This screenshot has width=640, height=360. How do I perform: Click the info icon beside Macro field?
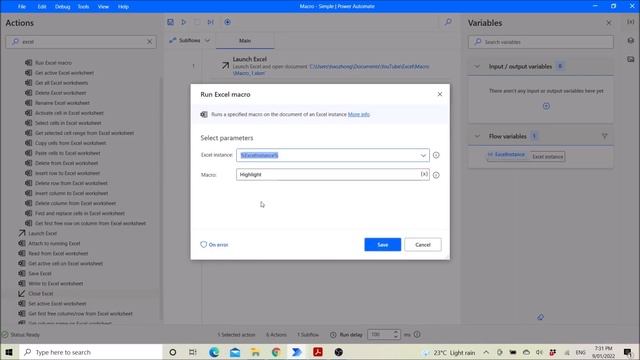tap(436, 175)
